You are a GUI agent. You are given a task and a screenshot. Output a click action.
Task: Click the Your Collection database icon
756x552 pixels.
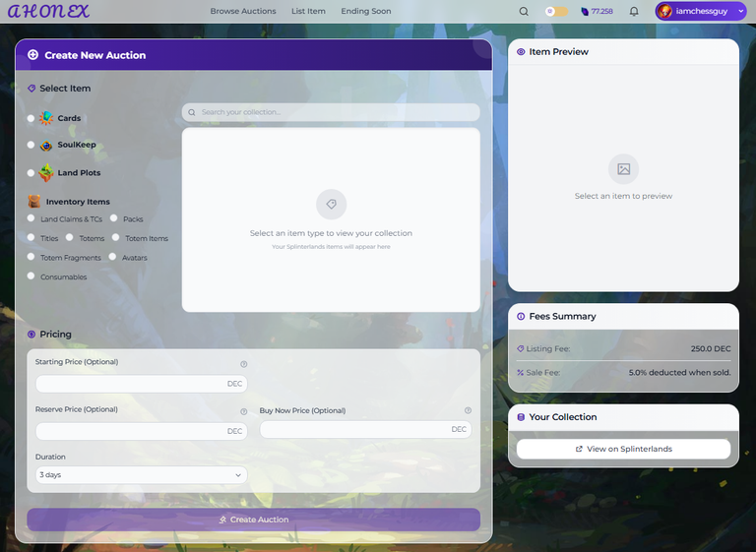[521, 417]
